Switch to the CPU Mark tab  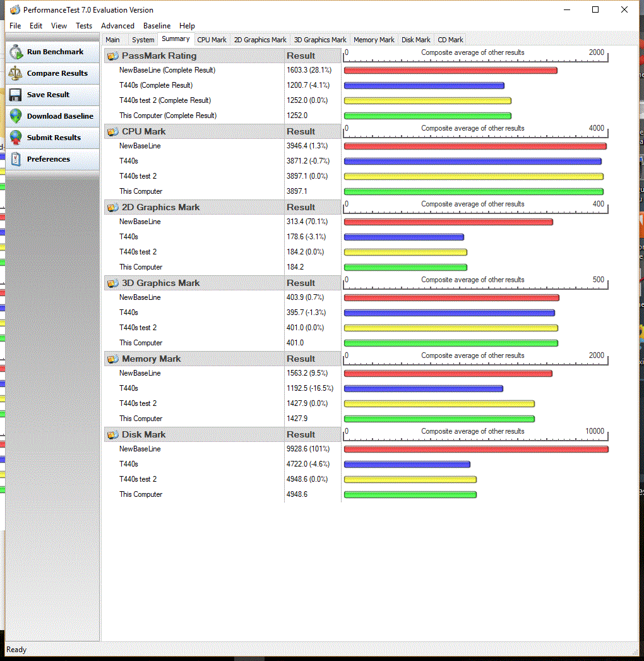[x=212, y=40]
